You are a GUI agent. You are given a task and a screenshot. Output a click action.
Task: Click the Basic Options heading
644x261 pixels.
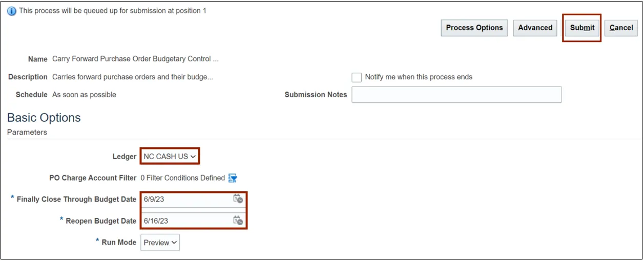[44, 118]
